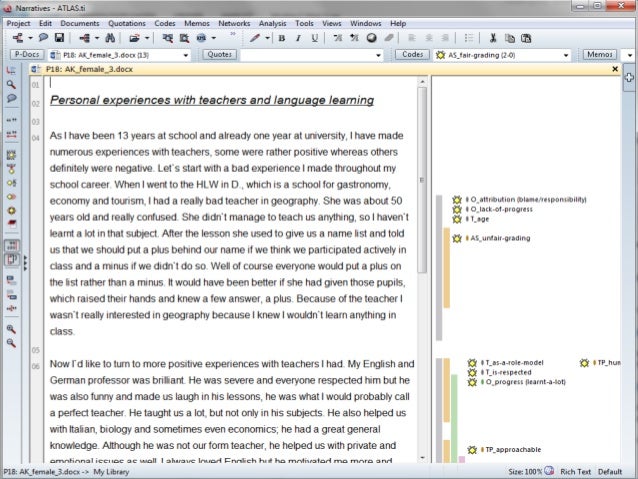Open the Networks menu
638x479 pixels.
point(234,23)
